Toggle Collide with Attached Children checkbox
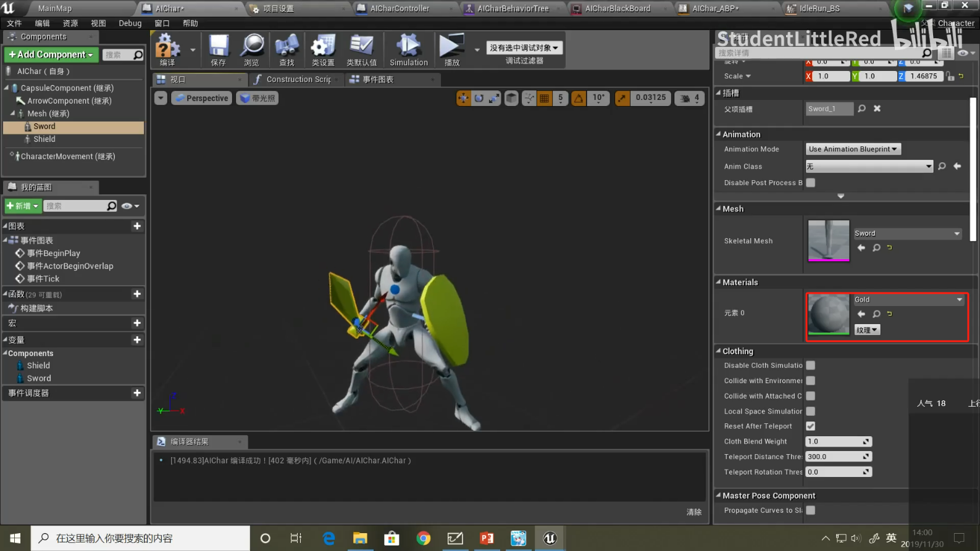Screen dimensions: 980x551 point(811,396)
